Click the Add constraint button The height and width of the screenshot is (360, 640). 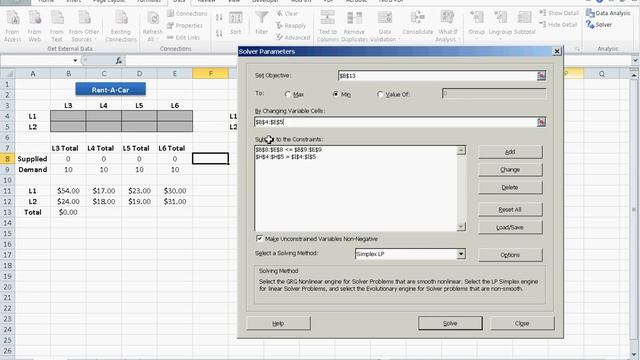pos(510,151)
